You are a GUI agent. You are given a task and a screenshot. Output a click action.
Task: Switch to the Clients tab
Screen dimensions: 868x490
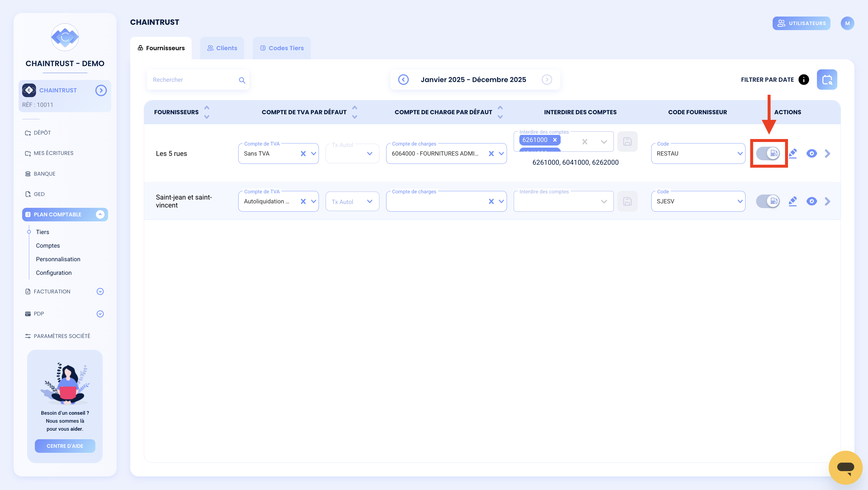(222, 48)
